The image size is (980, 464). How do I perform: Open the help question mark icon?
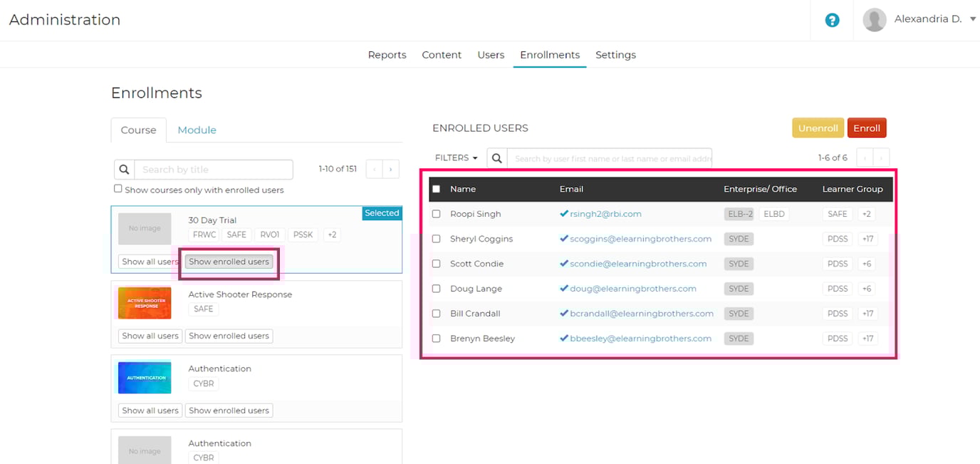click(832, 20)
